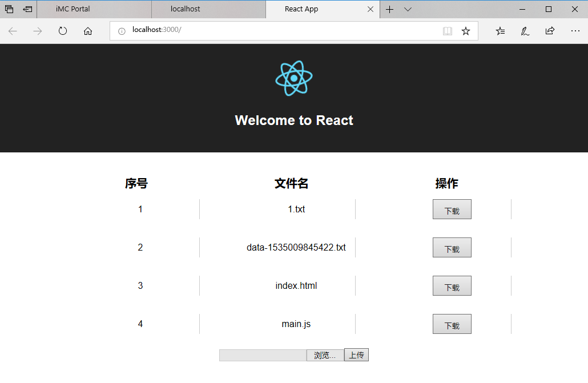Click the file path input box
Viewport: 588px width, 383px height.
pos(263,355)
